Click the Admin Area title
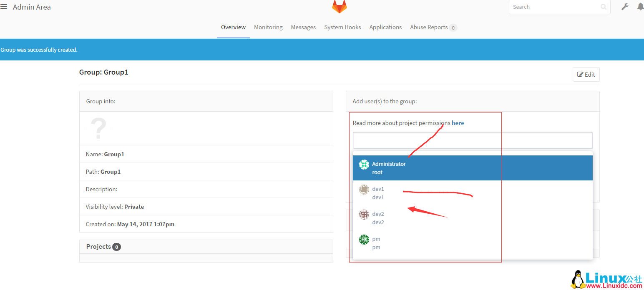The image size is (644, 290). tap(32, 7)
